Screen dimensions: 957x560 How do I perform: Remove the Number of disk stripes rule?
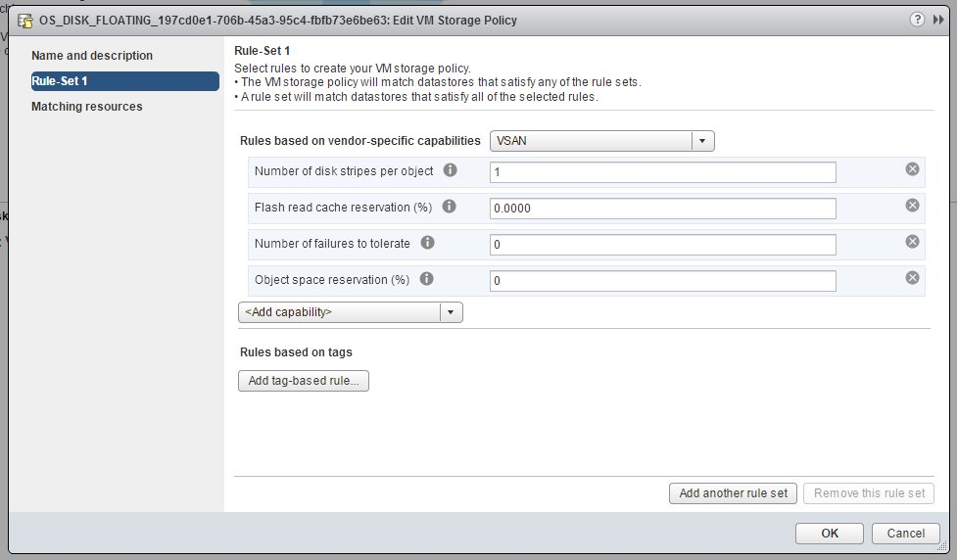coord(912,169)
